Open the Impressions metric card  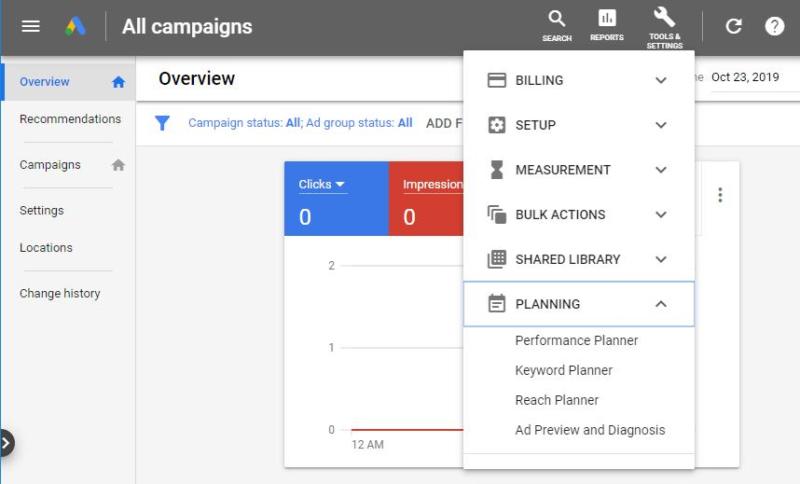point(426,198)
